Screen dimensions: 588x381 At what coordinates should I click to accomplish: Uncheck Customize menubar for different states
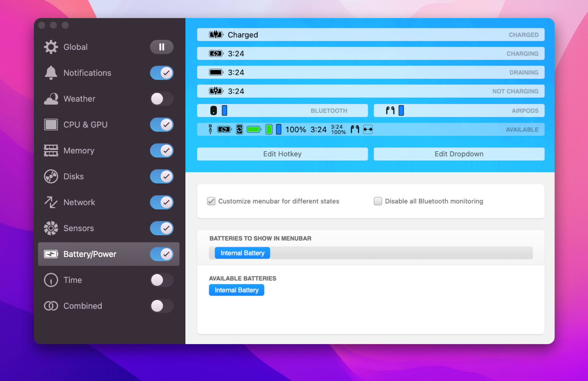tap(211, 201)
